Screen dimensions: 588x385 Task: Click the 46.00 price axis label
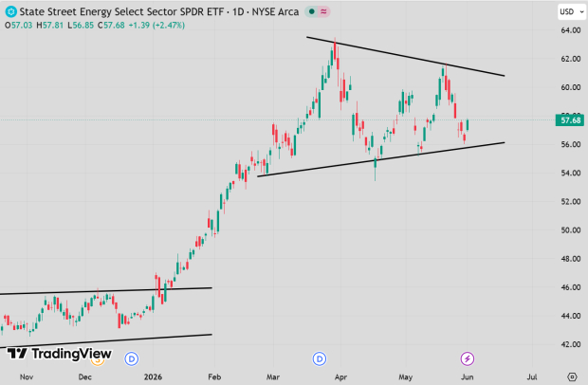pos(570,287)
